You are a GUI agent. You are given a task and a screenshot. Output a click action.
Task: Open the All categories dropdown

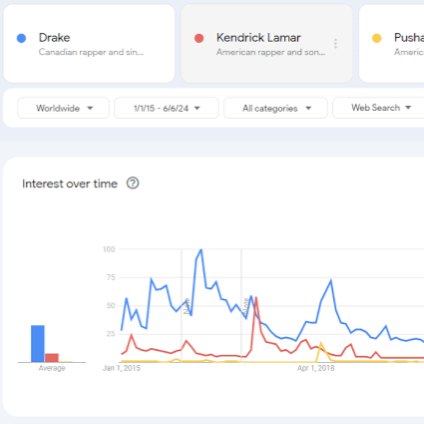(276, 108)
